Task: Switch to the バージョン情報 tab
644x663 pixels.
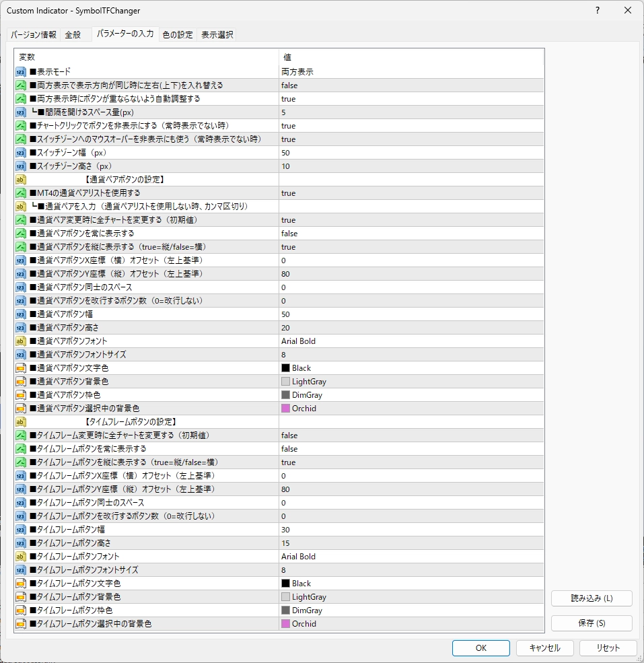Action: (34, 35)
